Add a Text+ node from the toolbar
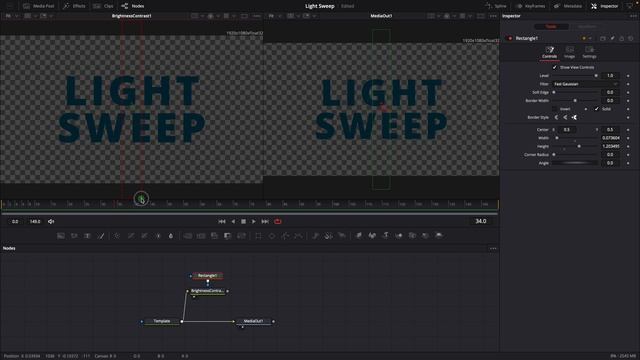The width and height of the screenshot is (640, 360). [x=87, y=236]
